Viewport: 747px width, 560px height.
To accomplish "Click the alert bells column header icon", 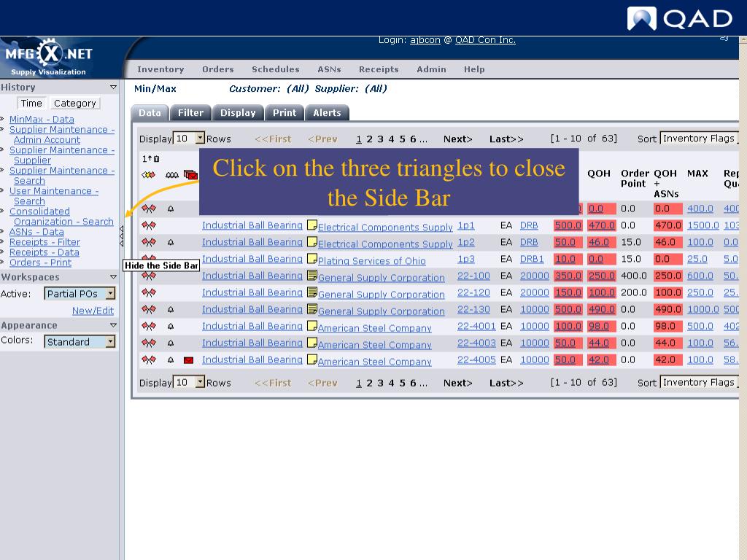I will (x=172, y=175).
